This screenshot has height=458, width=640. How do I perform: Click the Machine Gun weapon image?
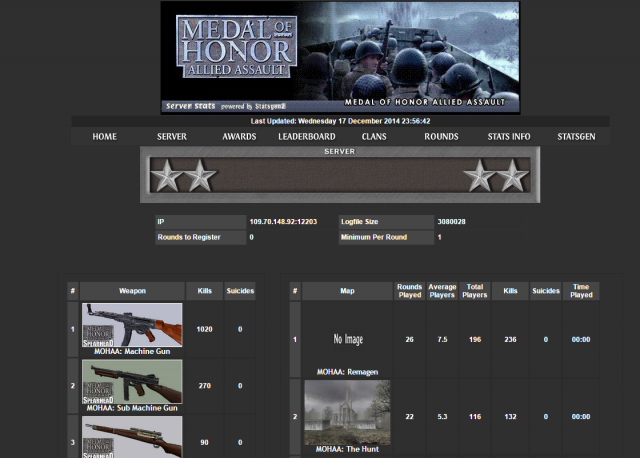132,325
